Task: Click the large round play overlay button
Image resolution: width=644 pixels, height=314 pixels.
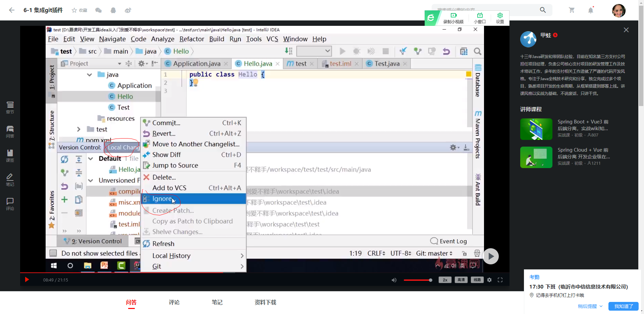Action: tap(491, 256)
